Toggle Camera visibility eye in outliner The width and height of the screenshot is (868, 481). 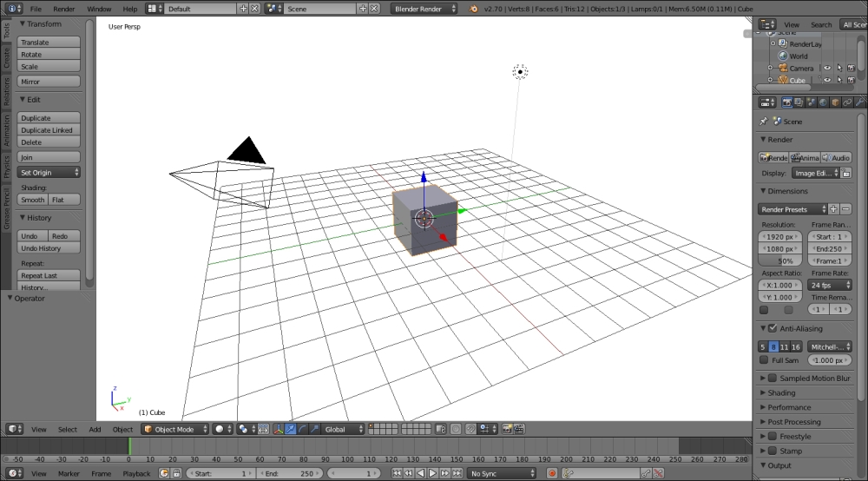pyautogui.click(x=827, y=68)
